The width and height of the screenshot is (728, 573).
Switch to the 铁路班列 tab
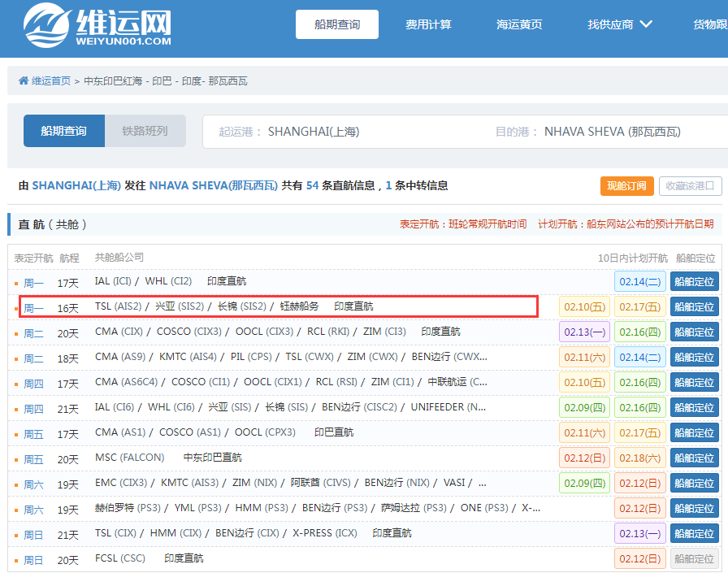pos(145,130)
